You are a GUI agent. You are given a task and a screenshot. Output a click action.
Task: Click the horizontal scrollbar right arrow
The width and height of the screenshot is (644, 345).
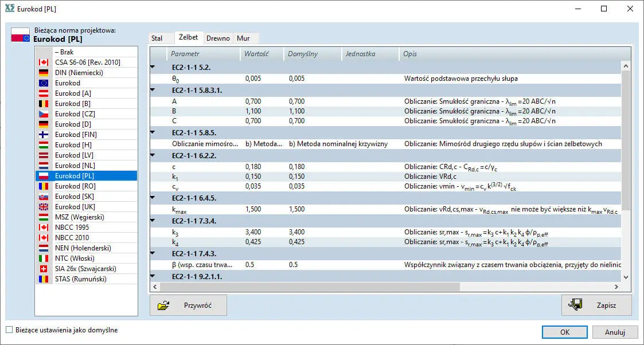pyautogui.click(x=616, y=286)
